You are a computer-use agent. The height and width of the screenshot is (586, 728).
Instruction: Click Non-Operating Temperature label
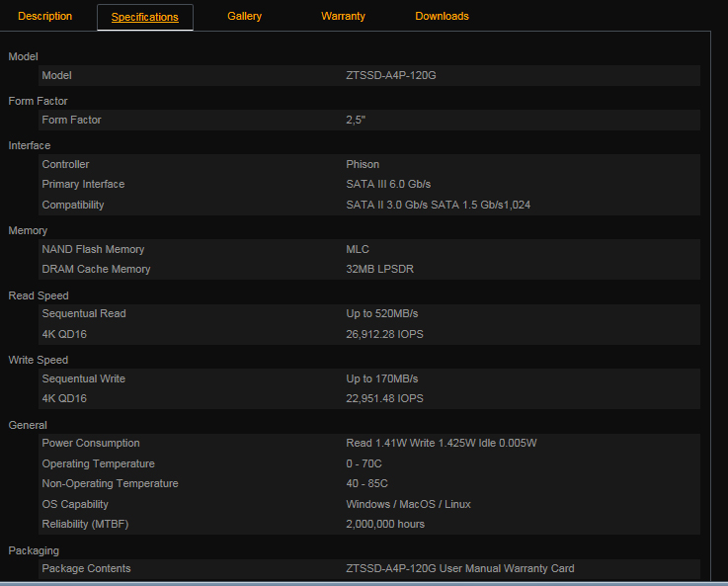click(x=110, y=484)
